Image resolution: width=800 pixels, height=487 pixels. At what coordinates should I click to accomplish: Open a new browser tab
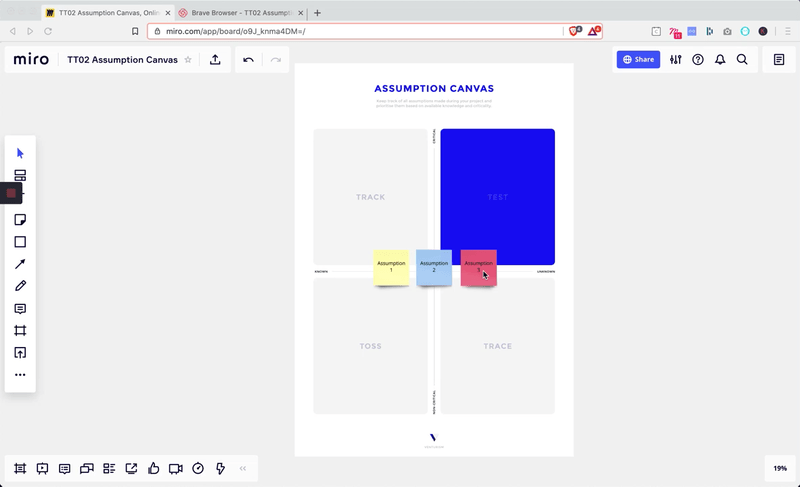[x=317, y=13]
